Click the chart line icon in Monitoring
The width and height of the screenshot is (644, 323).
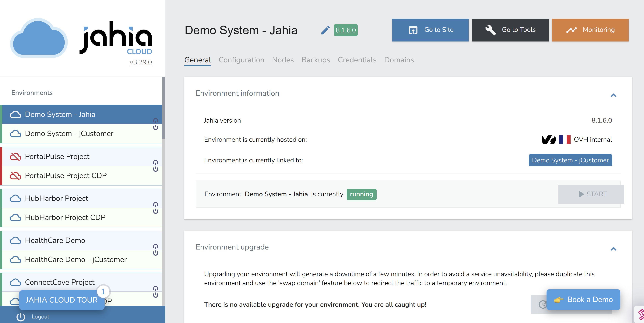pyautogui.click(x=571, y=30)
